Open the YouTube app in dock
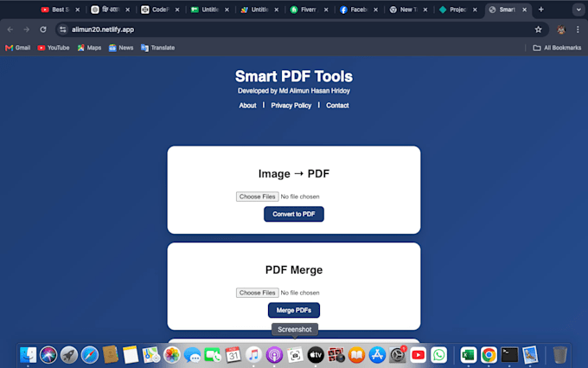The width and height of the screenshot is (588, 368). [419, 355]
